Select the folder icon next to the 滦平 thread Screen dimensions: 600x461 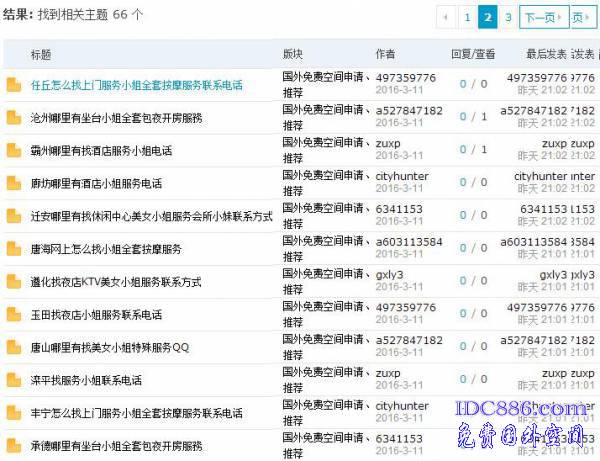(13, 380)
